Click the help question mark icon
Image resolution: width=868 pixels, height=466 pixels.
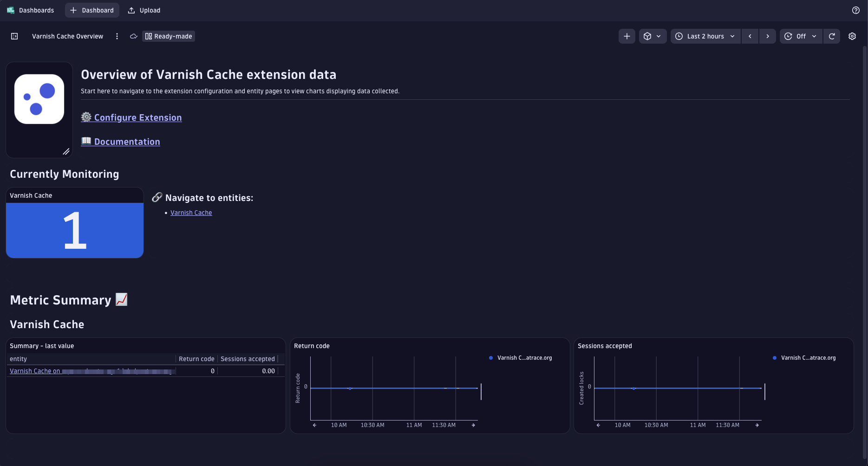[856, 10]
